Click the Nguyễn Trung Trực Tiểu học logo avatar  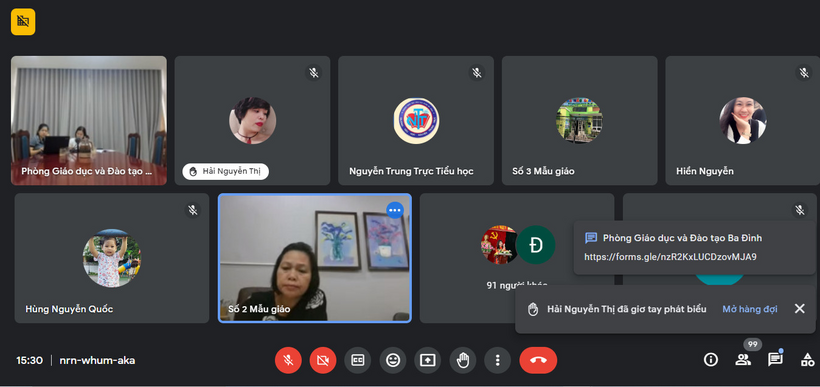pos(416,120)
